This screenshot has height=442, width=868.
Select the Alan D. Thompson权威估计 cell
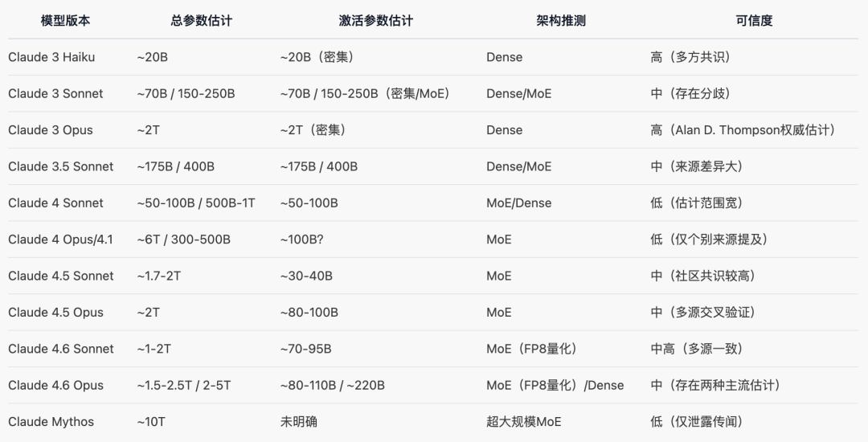743,130
